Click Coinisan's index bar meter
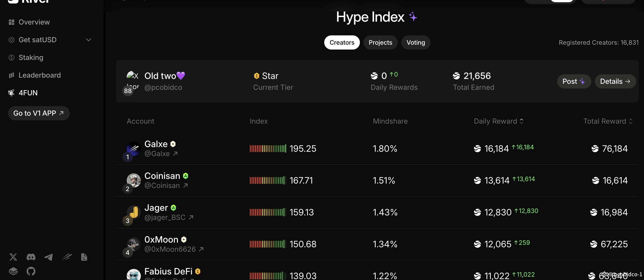 (x=268, y=180)
